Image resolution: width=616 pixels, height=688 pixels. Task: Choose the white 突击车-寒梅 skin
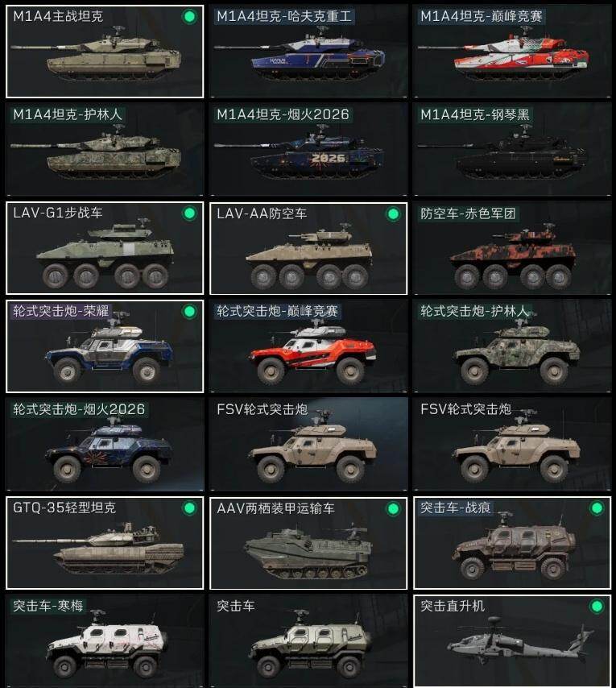(x=105, y=641)
